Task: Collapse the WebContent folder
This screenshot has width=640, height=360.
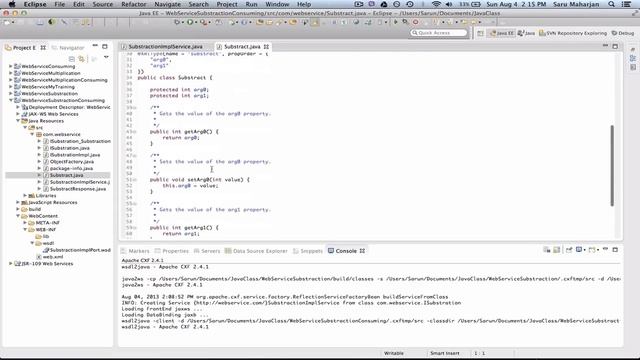Action: 18,216
